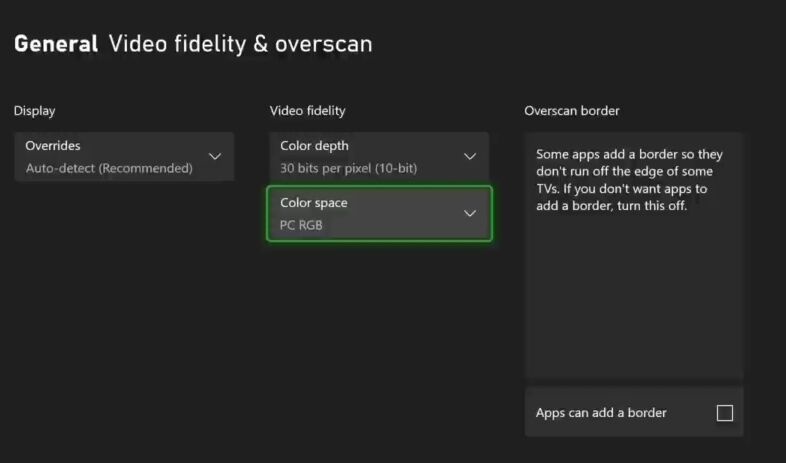
Task: Click the "Overrides" label text
Action: click(53, 146)
